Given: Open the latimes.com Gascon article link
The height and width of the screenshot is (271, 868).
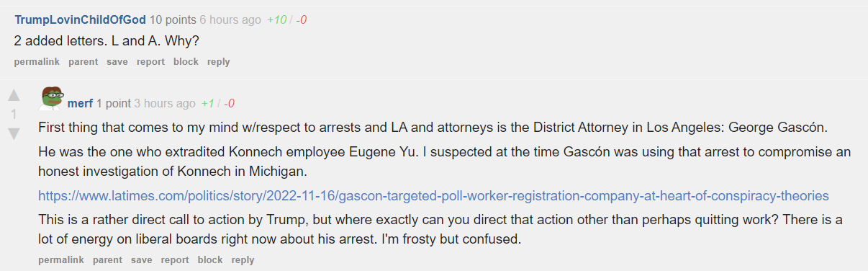Looking at the screenshot, I should (x=433, y=195).
